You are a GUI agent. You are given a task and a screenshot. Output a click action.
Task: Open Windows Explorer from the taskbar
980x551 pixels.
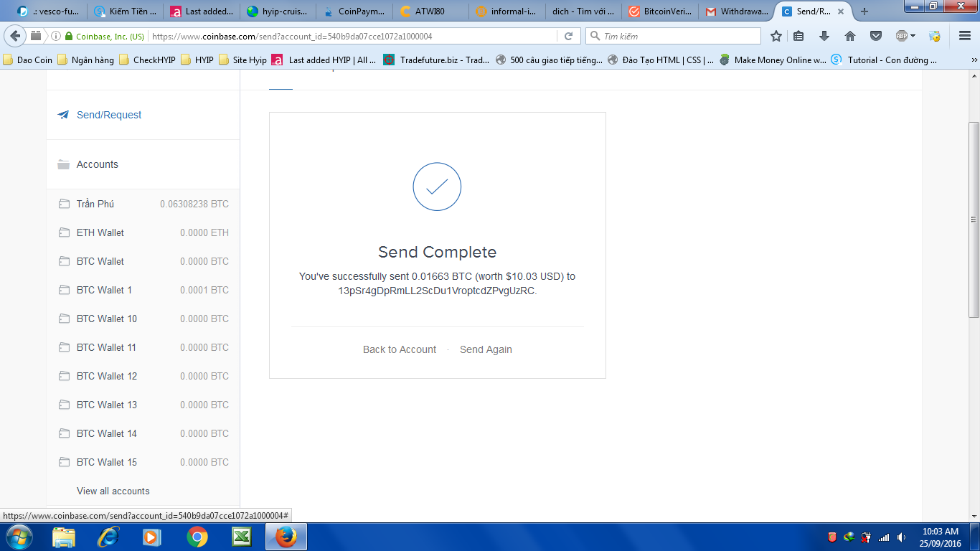tap(64, 537)
